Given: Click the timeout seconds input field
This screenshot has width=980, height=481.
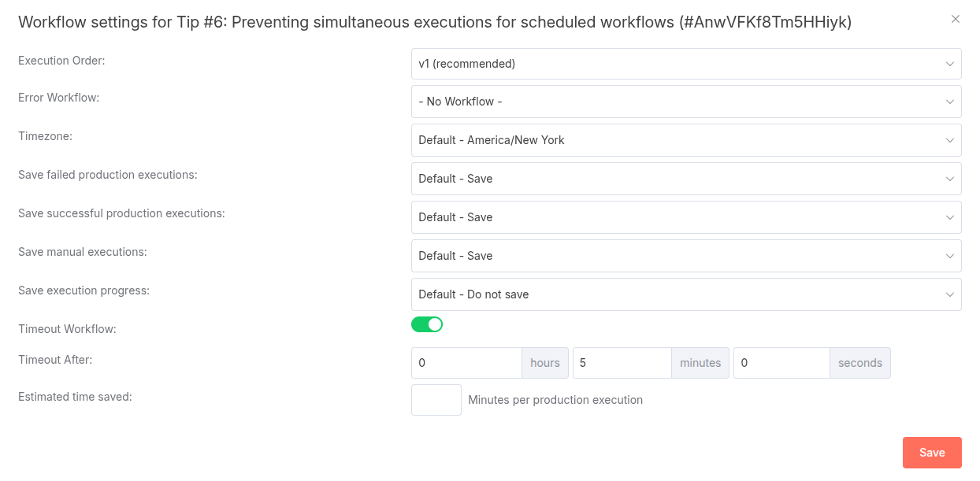Looking at the screenshot, I should point(781,363).
